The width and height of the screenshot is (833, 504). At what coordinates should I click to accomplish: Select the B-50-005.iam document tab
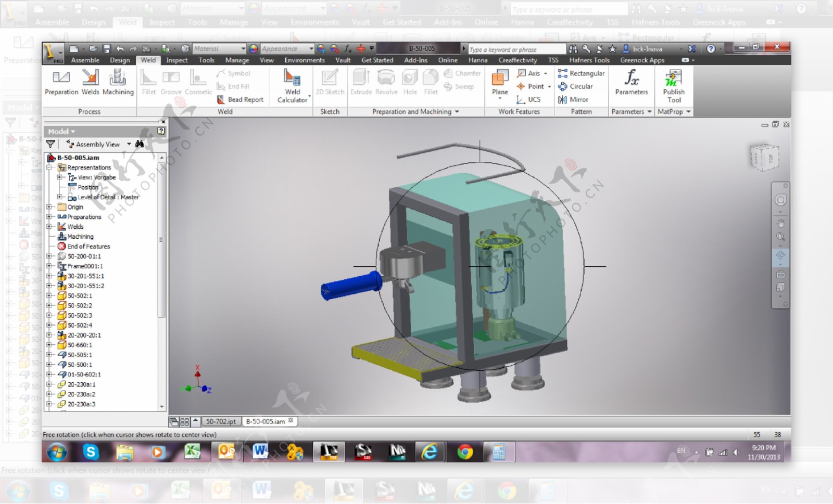tap(269, 421)
